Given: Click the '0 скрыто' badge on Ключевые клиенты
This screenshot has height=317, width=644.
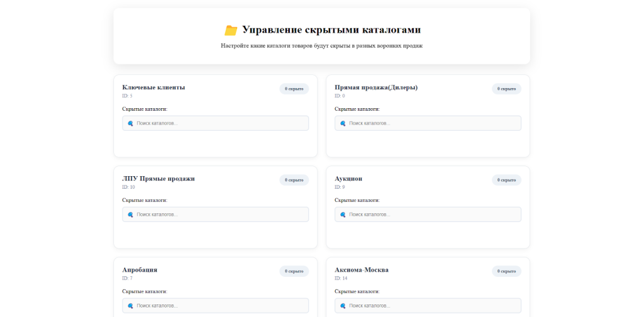Looking at the screenshot, I should coord(294,89).
